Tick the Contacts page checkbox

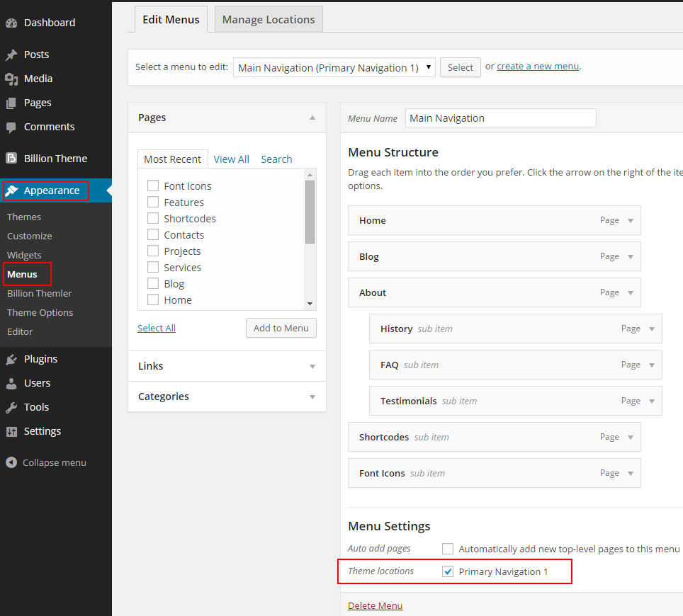pyautogui.click(x=153, y=234)
